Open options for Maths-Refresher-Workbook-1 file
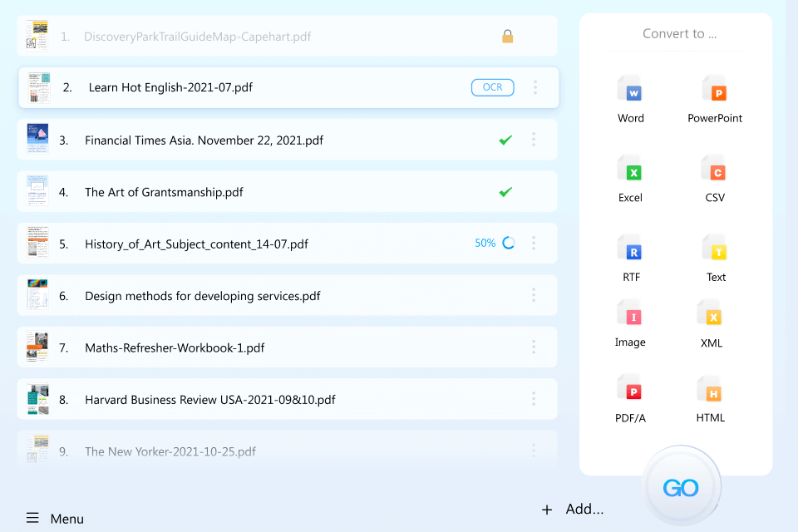The image size is (798, 532). tap(534, 347)
